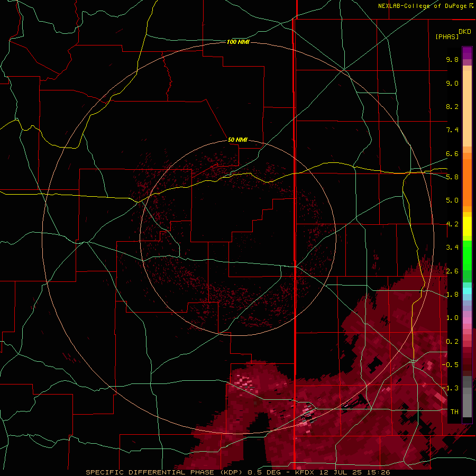Pick the light peach color bar segment
Viewport: 476px width, 476px height.
[467, 108]
